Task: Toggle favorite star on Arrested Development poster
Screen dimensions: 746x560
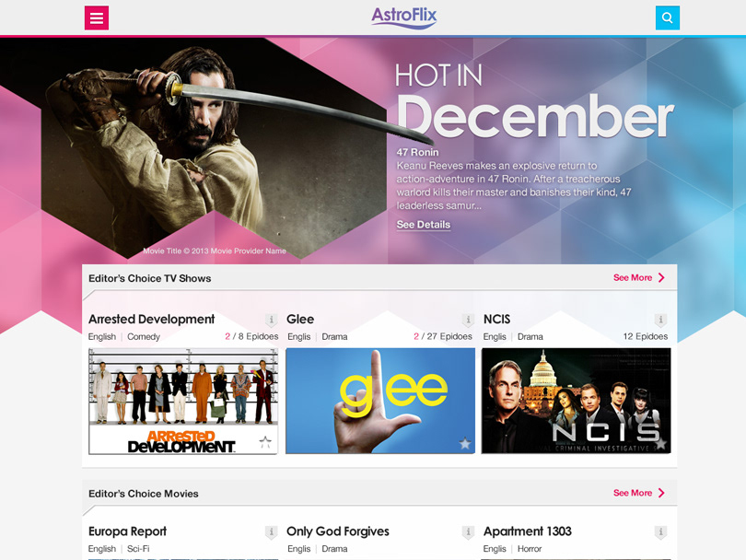Action: 265,442
